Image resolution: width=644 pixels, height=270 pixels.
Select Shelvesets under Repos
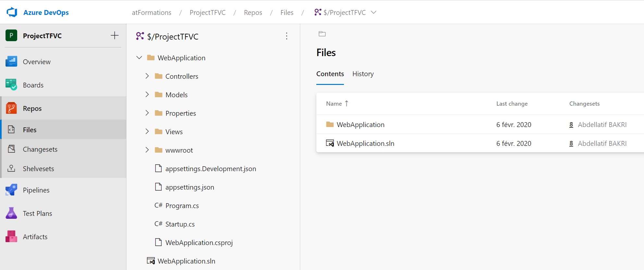coord(39,169)
